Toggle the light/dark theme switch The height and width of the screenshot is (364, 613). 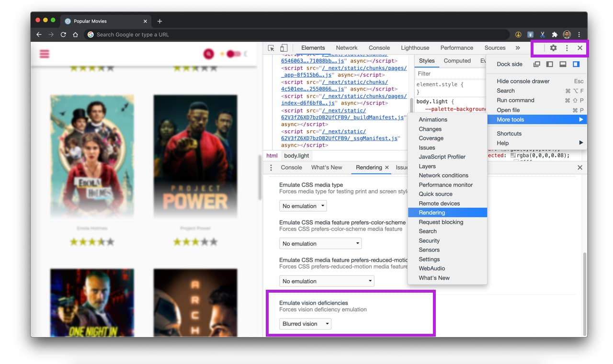(233, 54)
